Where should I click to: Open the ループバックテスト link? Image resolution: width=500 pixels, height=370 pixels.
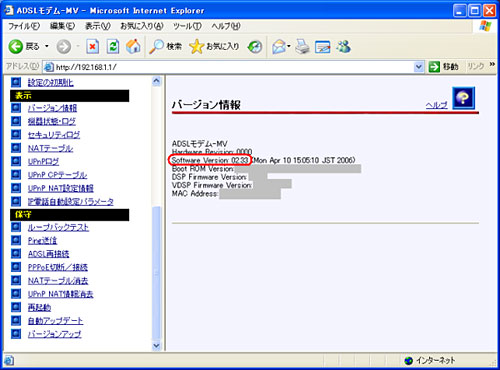58,227
